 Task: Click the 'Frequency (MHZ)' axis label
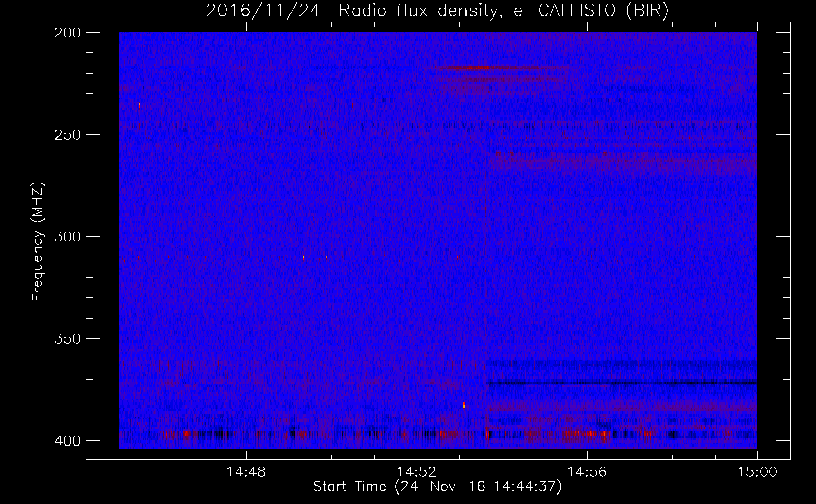tap(38, 242)
